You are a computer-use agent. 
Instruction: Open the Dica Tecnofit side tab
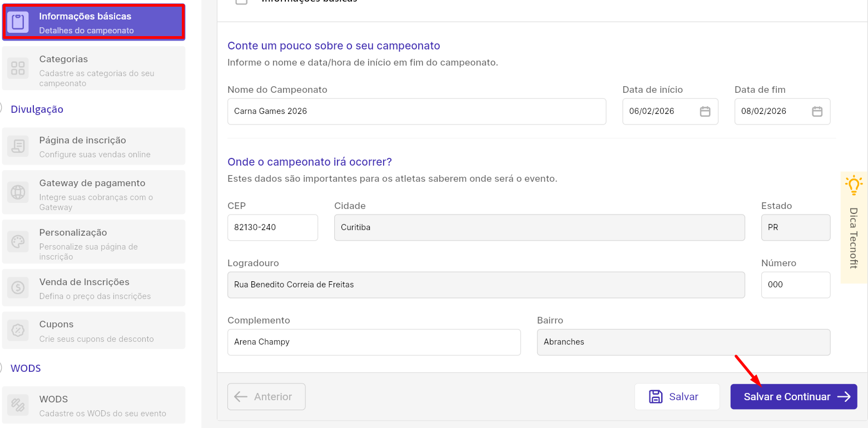tap(854, 228)
